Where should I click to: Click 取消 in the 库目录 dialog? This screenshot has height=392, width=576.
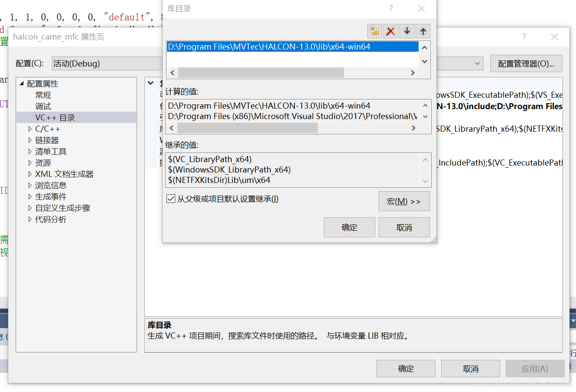tap(404, 227)
